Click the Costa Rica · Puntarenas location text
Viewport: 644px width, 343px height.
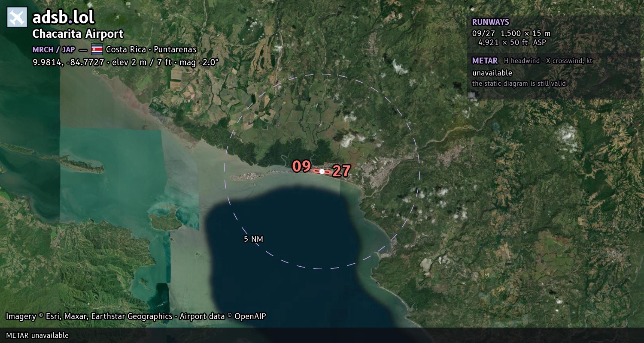(x=151, y=49)
